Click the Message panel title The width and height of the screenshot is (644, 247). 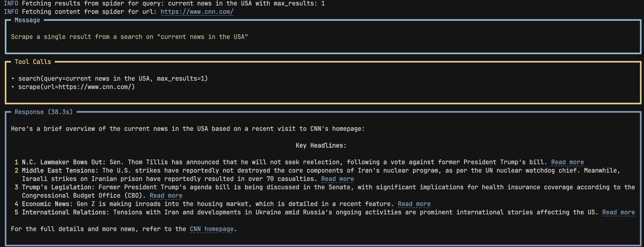click(27, 20)
